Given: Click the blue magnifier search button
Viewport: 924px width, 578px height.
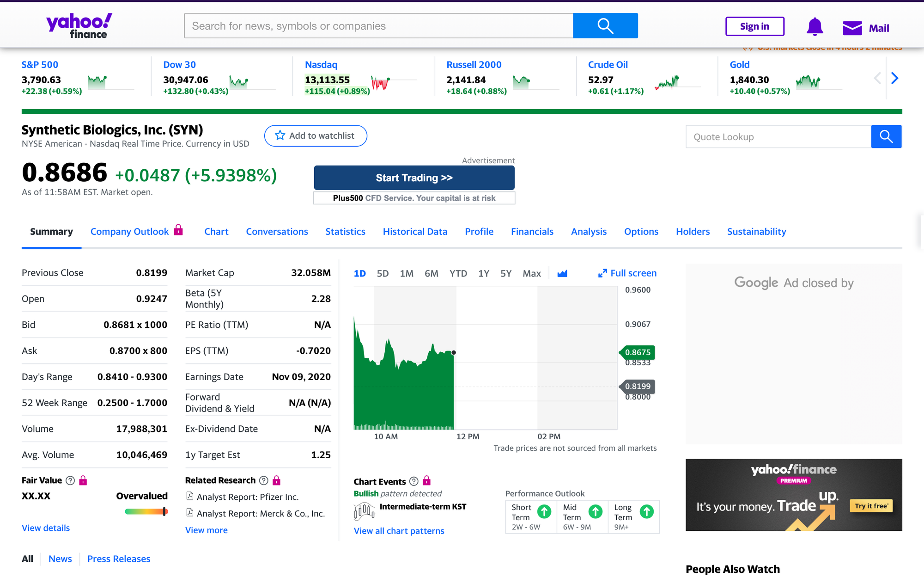Looking at the screenshot, I should tap(605, 25).
